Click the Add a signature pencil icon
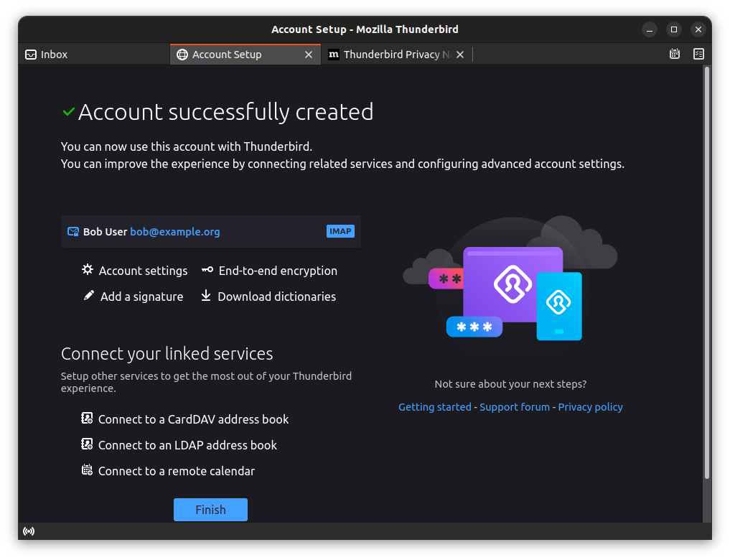Viewport: 730px width, 560px height. 88,296
